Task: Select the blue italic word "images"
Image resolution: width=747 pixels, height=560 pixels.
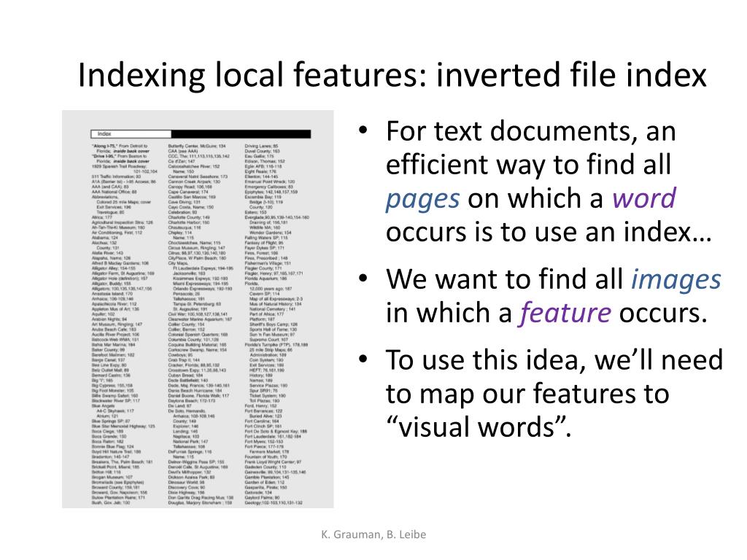Action: [x=676, y=280]
